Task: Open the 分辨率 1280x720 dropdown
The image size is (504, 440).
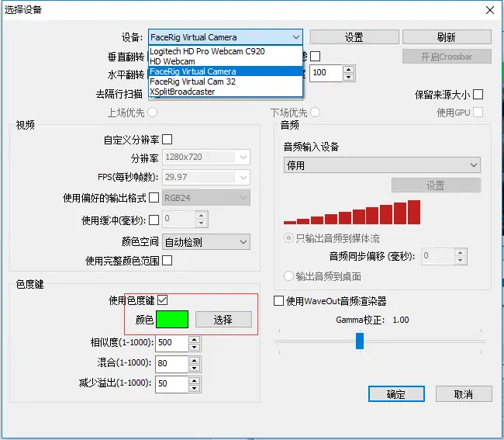Action: [x=206, y=158]
